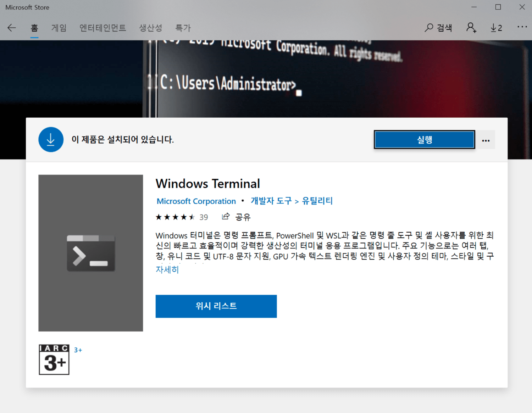The image size is (532, 413).
Task: Expand description with 자세히 link
Action: point(167,270)
